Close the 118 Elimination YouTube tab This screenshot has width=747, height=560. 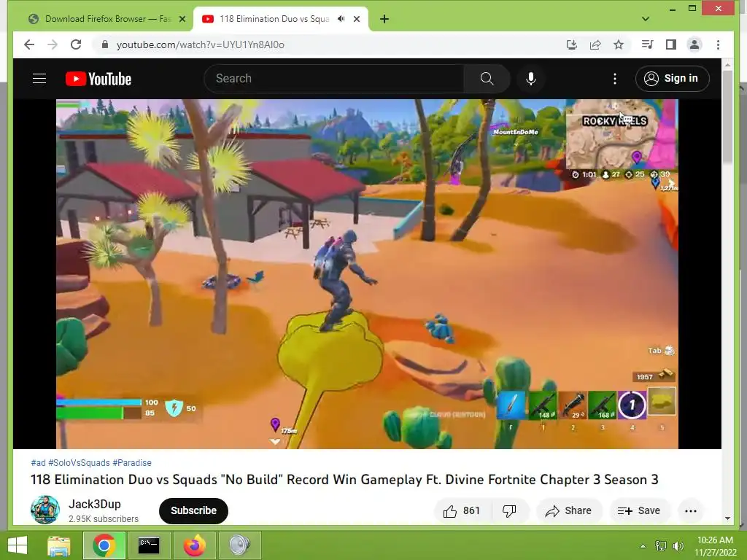[356, 19]
